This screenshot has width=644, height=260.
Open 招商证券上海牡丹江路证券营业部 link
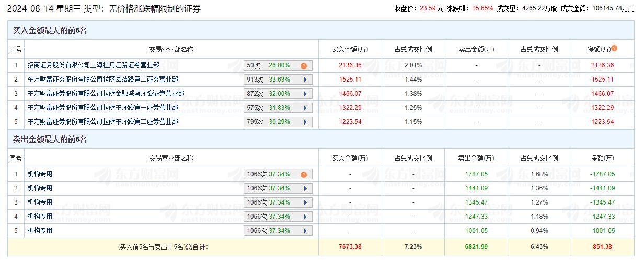click(93, 65)
